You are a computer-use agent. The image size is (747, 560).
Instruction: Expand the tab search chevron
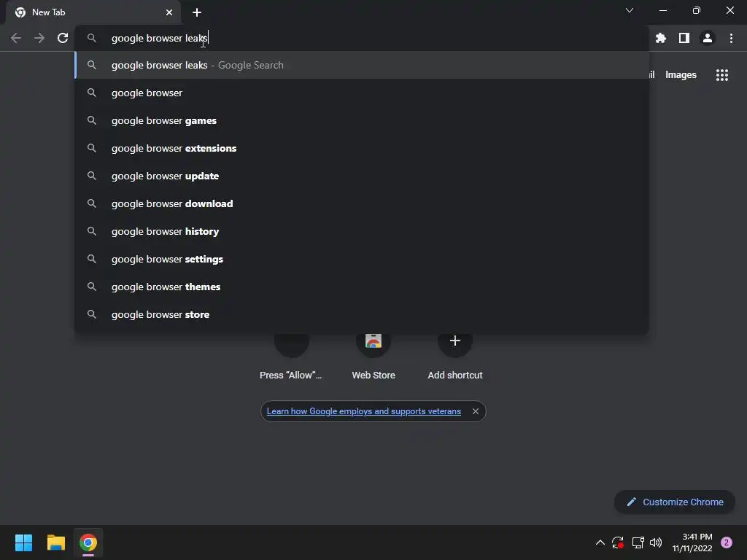(630, 10)
